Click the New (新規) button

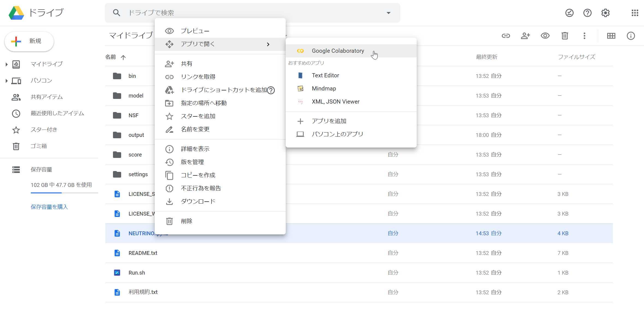pyautogui.click(x=29, y=41)
